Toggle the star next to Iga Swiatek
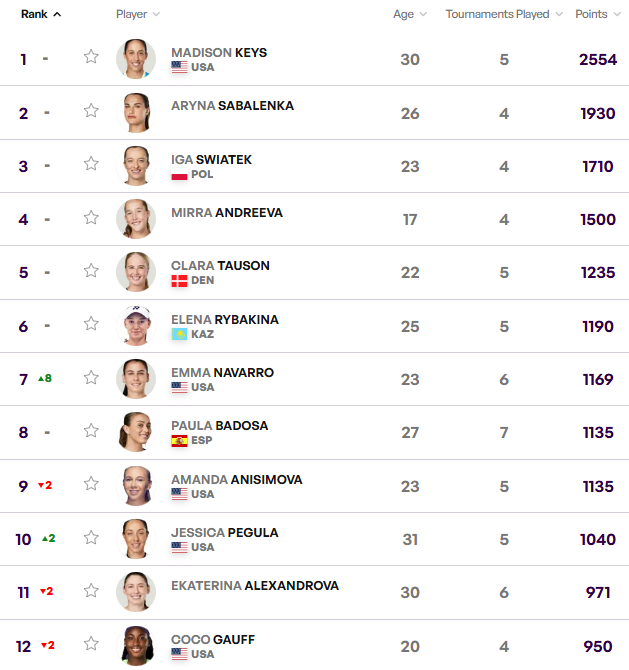Viewport: 629px width, 670px height. (x=91, y=164)
